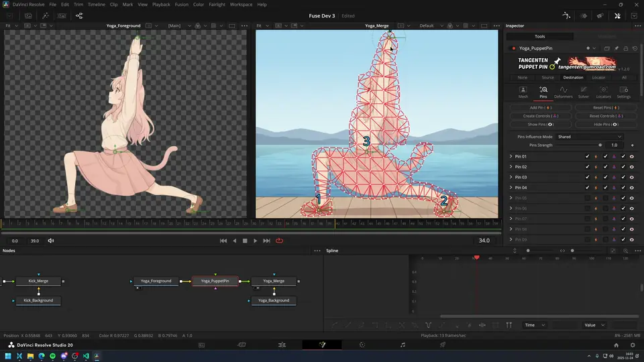Viewport: 644px width, 362px height.
Task: Lock the Yoga_PuppetPin tool
Action: click(625, 48)
